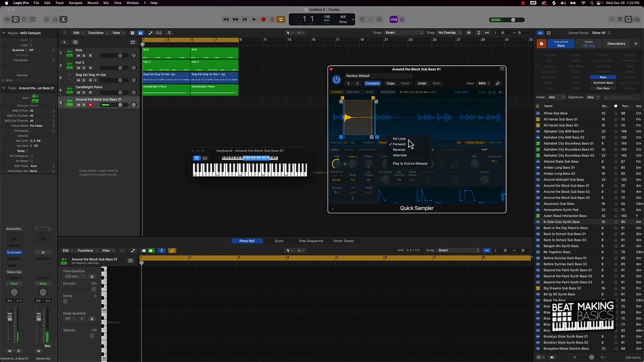Click Genre Hip Hop button
This screenshot has height=362, width=644.
tap(589, 44)
